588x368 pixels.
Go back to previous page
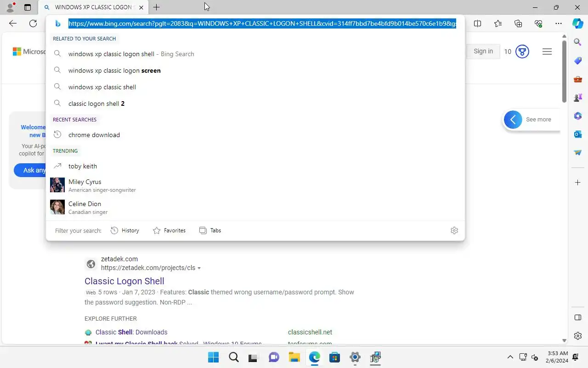[13, 23]
